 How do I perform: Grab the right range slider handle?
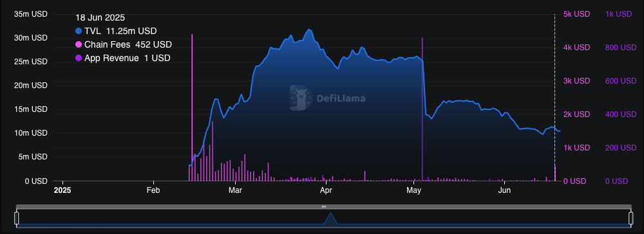click(x=630, y=219)
